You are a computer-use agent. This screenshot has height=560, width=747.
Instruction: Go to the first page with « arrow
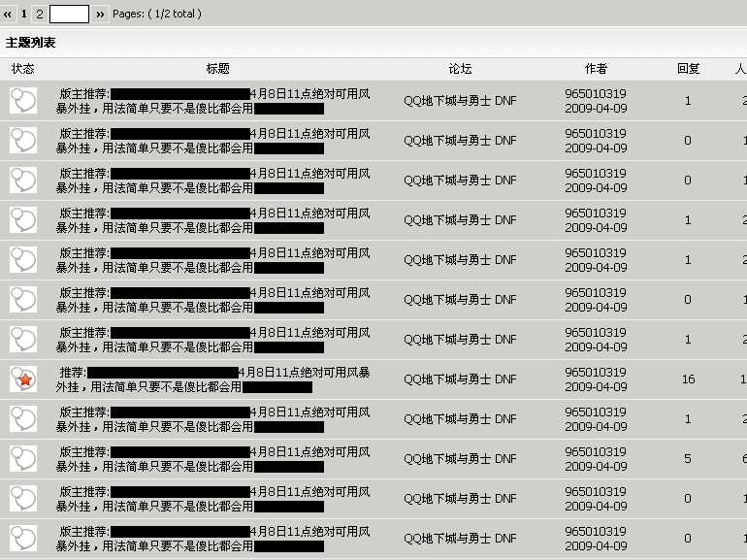tap(8, 15)
